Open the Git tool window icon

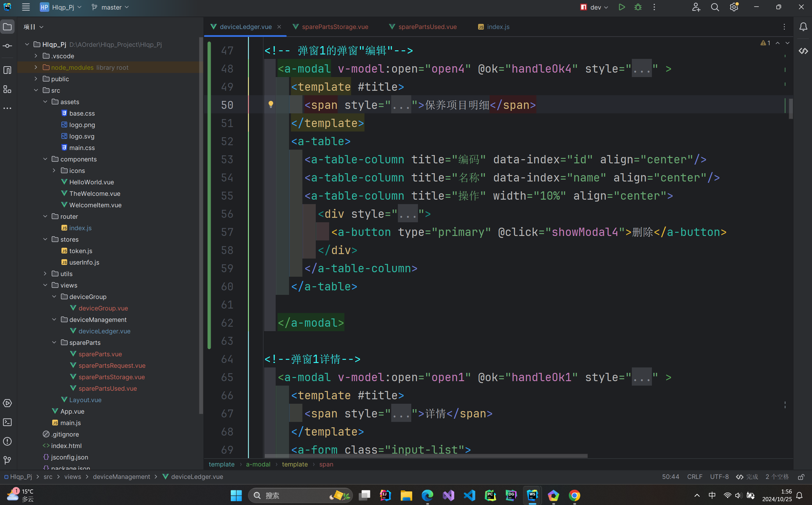[7, 460]
